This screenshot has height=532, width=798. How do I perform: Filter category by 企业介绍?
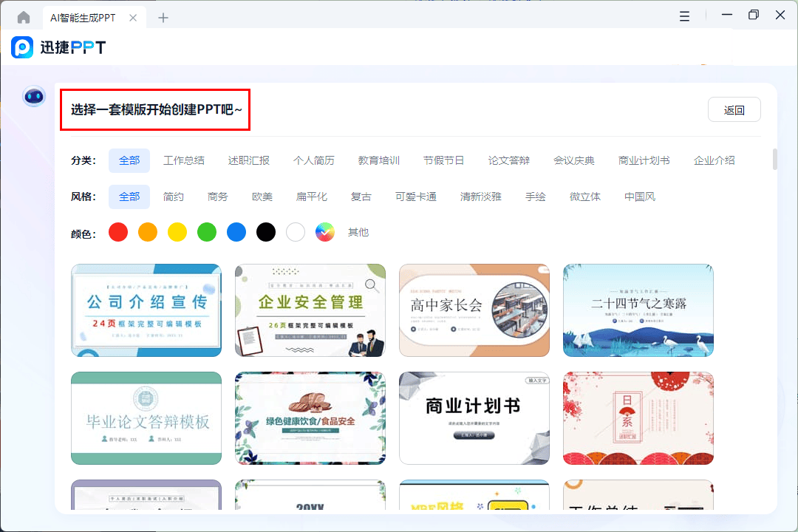click(714, 161)
